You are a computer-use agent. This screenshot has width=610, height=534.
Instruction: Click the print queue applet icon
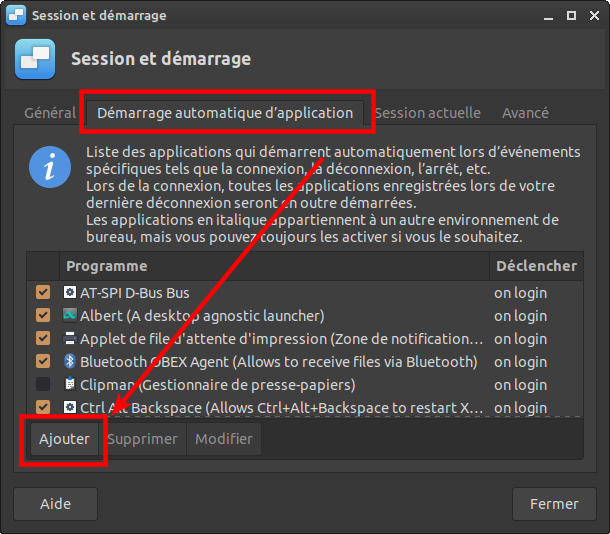pos(70,339)
